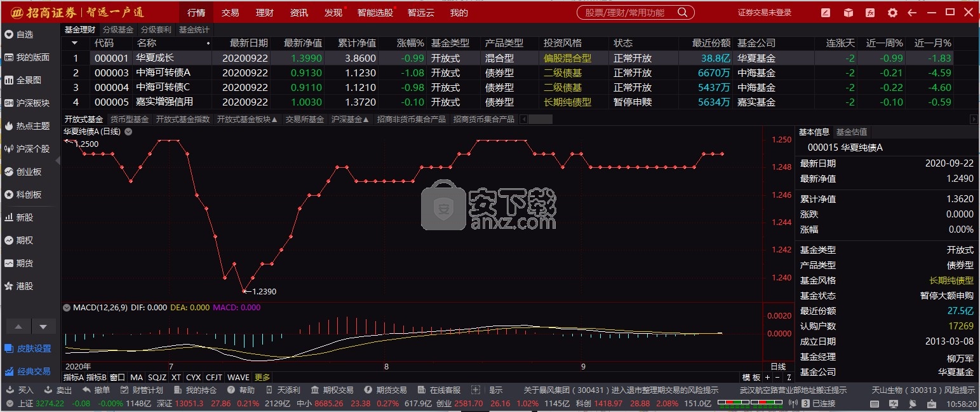Click the cube icon in title bar
Image resolution: width=980 pixels, height=412 pixels.
tap(848, 13)
